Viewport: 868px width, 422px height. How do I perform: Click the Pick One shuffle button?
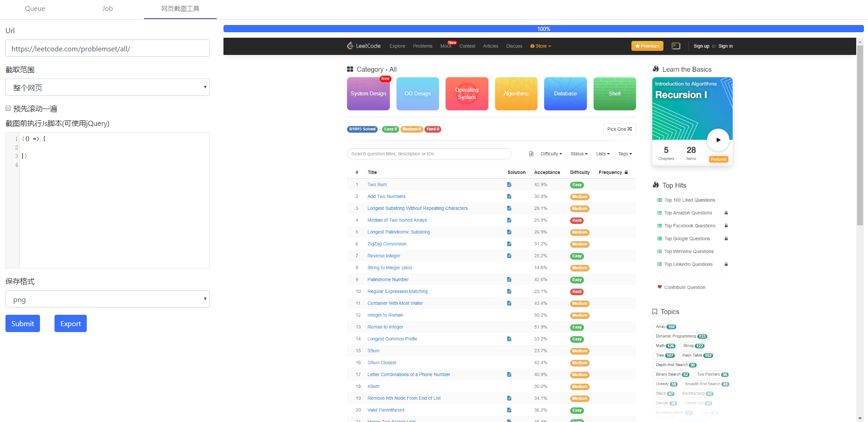click(620, 129)
